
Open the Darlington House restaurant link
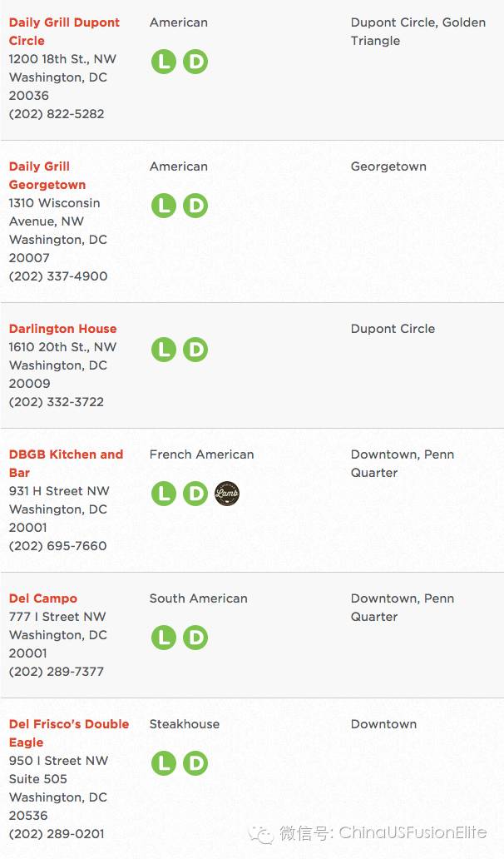[x=63, y=329]
